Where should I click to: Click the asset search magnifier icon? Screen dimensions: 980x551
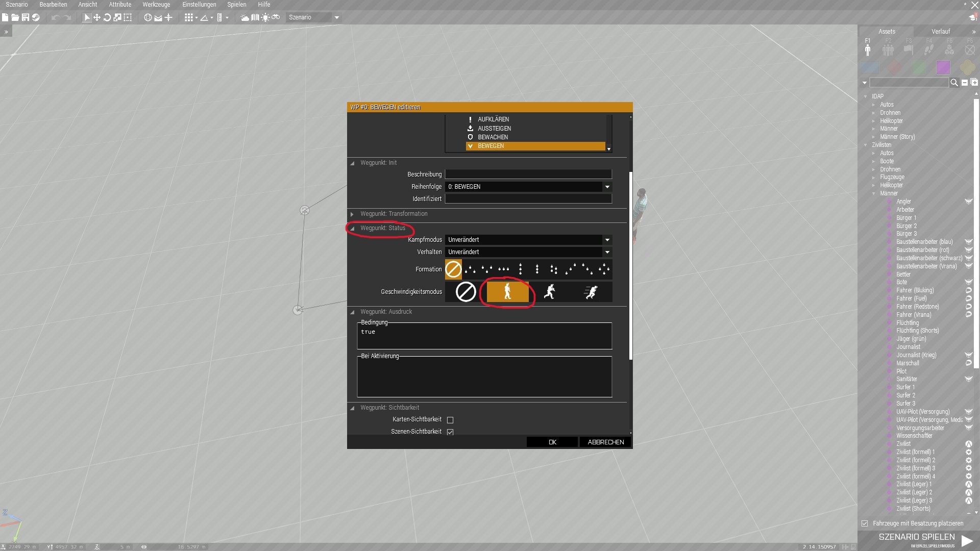954,83
